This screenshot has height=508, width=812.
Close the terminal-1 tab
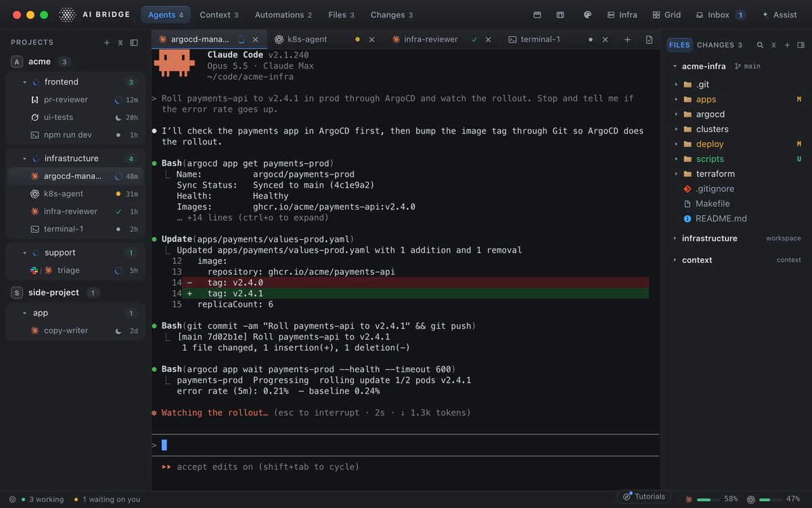point(605,40)
